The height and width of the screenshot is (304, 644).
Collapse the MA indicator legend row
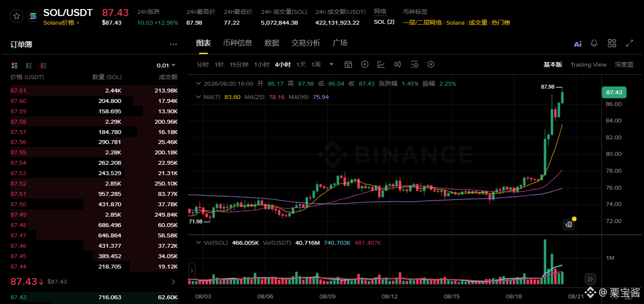[x=198, y=97]
